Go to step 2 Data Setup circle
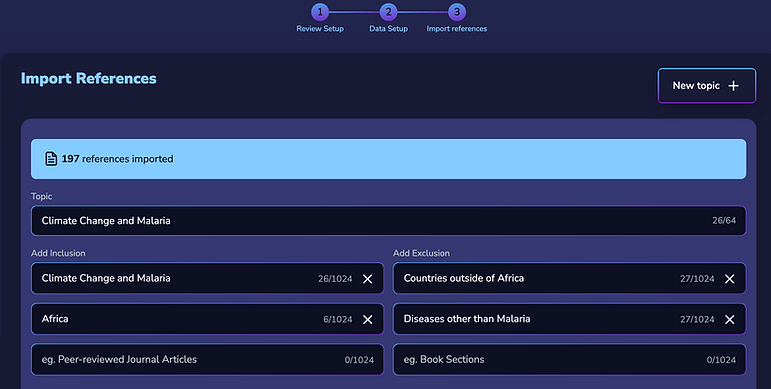 388,12
